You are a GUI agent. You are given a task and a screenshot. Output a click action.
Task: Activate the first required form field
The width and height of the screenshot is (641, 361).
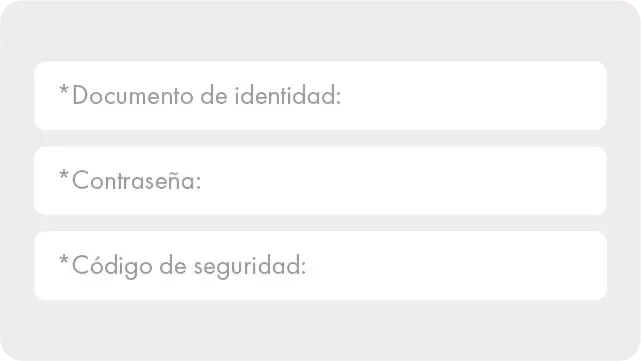point(320,96)
